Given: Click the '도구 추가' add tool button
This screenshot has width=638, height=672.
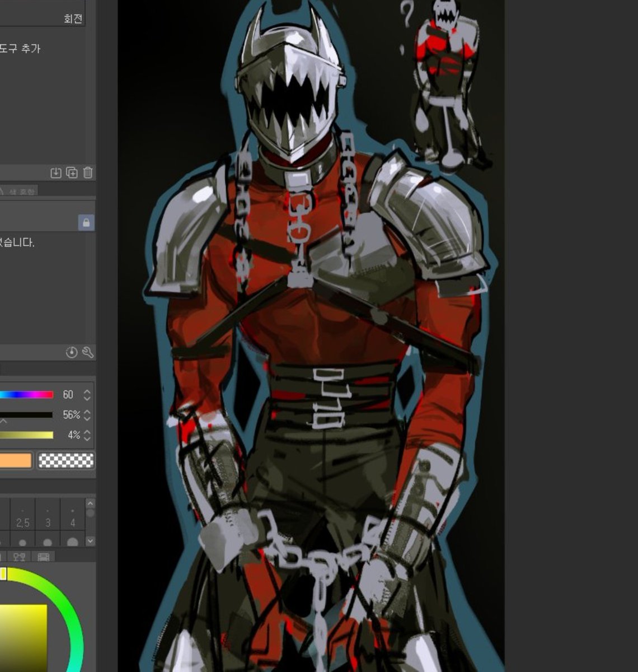Looking at the screenshot, I should coord(20,49).
